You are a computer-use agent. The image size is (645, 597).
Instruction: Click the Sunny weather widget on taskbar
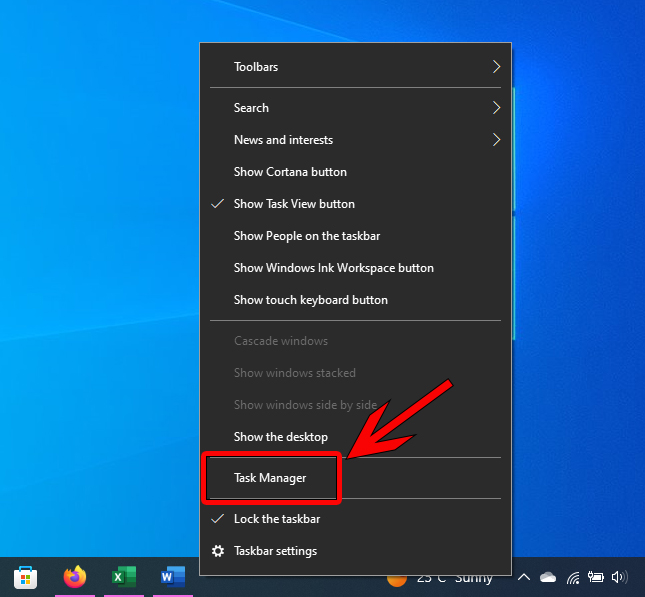tap(440, 580)
